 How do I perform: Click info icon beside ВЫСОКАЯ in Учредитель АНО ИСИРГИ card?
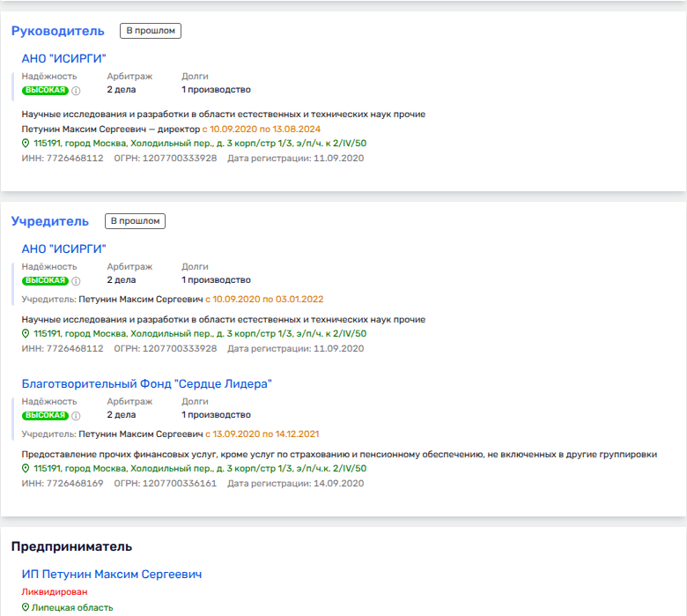[76, 281]
